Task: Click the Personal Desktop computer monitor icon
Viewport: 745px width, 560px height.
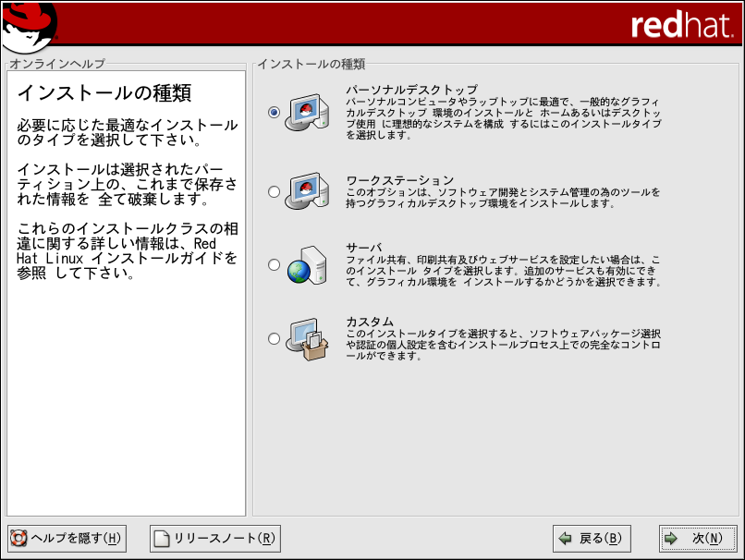Action: click(x=304, y=113)
